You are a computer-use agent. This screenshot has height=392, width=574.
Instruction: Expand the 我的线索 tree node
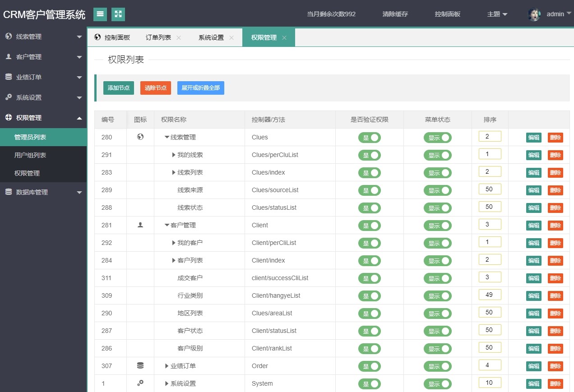174,155
